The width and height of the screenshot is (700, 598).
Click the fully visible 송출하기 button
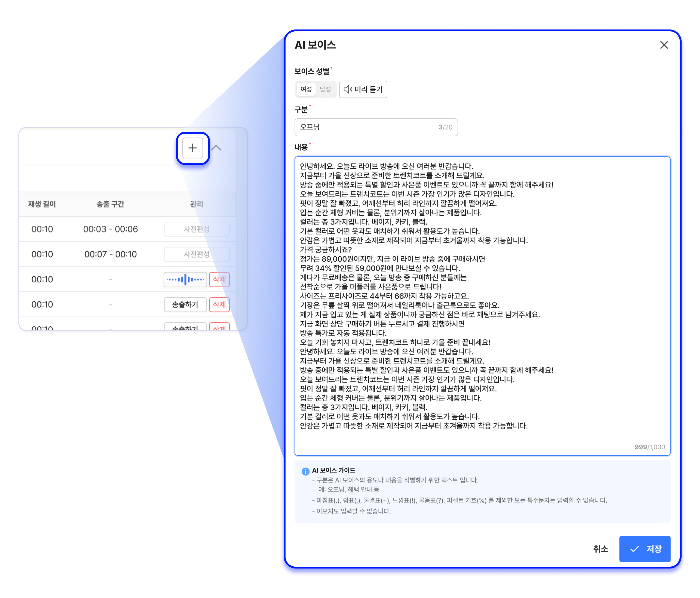(185, 304)
